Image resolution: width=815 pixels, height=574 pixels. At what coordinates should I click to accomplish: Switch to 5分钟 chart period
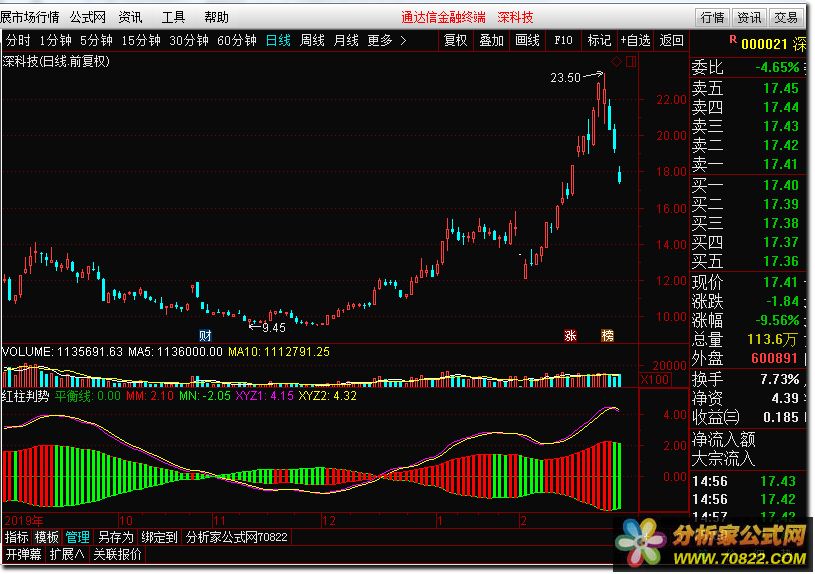(96, 40)
